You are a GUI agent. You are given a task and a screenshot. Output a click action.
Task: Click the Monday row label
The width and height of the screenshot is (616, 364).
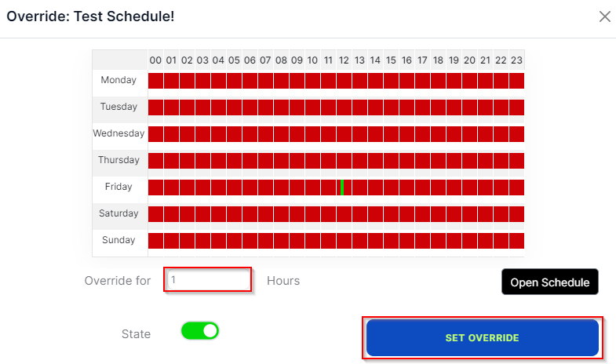tap(118, 80)
